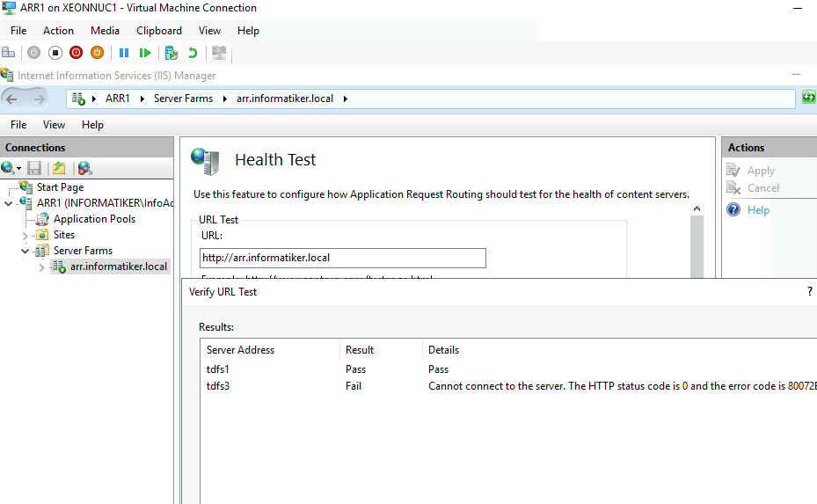Collapse the Server Farms tree node
The height and width of the screenshot is (504, 817).
pyautogui.click(x=25, y=251)
